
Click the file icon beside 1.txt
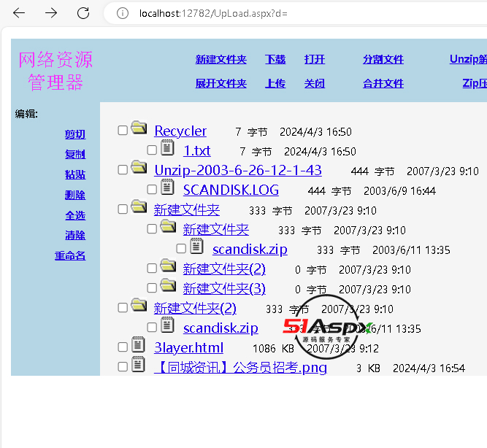[x=168, y=149]
